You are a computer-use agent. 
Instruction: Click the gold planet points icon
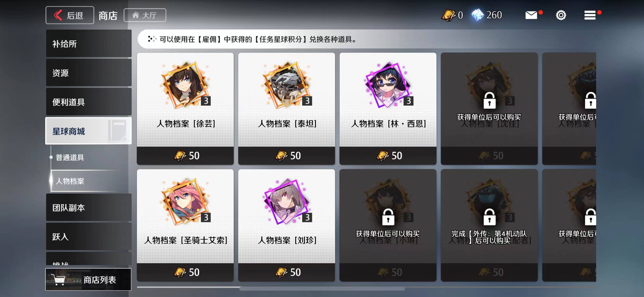[x=448, y=15]
